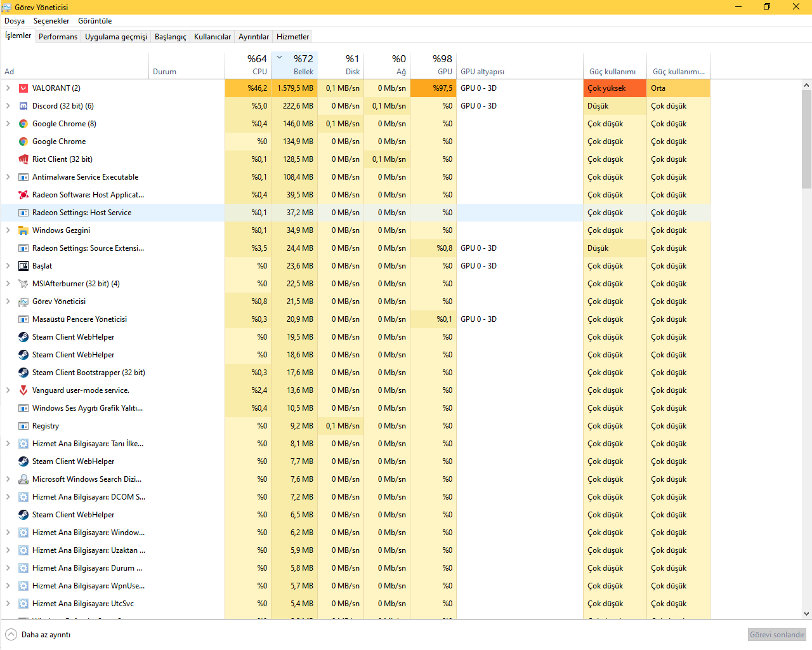Click the Vanguard user-mode service icon
This screenshot has width=812, height=650.
tap(23, 390)
